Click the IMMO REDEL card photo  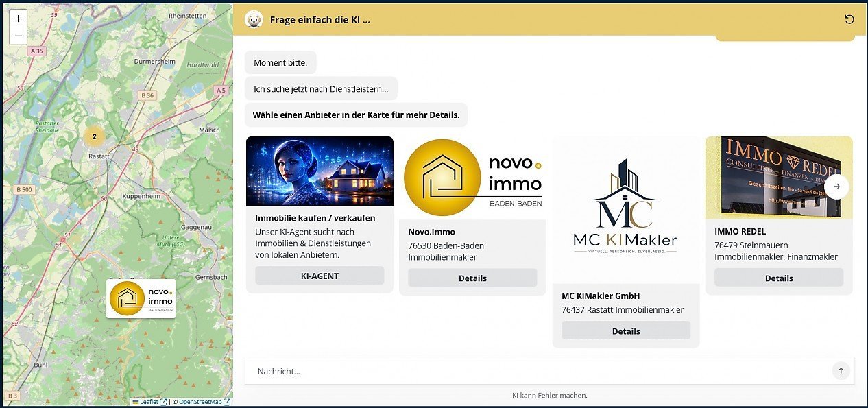779,178
